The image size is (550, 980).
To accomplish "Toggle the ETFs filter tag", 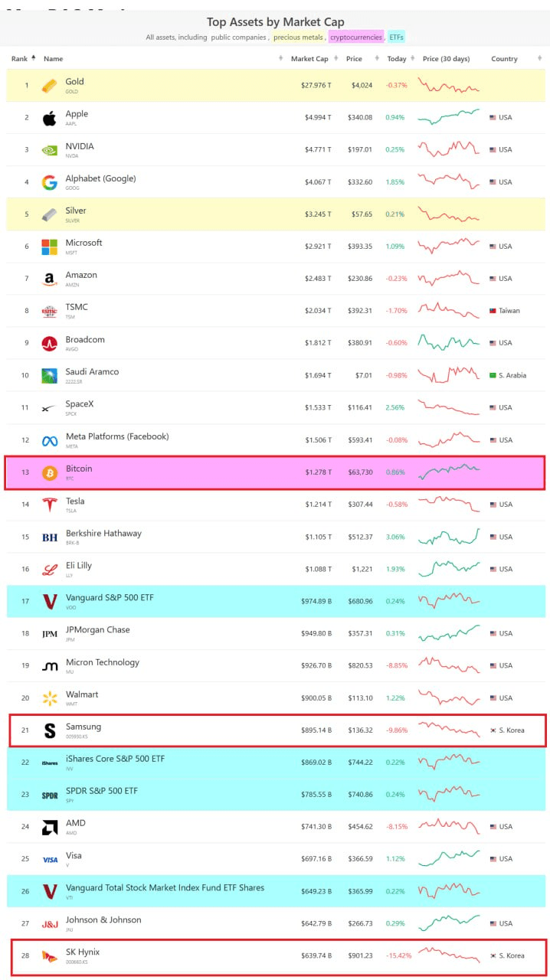I will click(x=396, y=37).
